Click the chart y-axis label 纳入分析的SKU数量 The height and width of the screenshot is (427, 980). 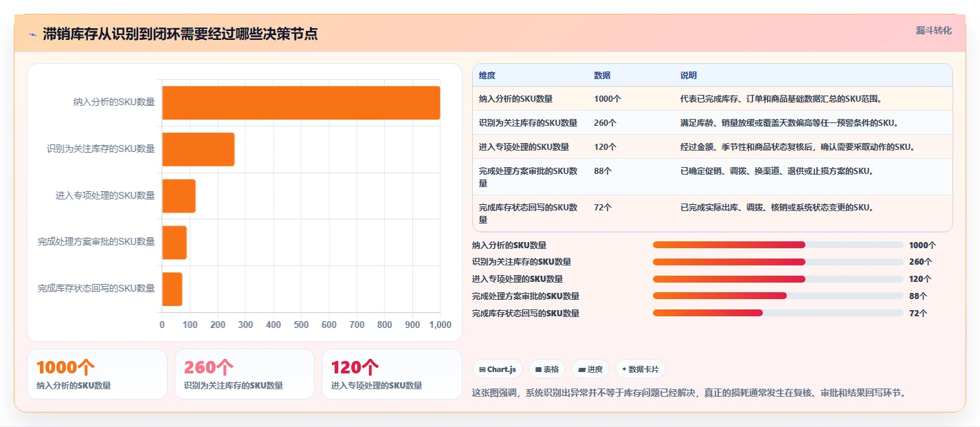(114, 102)
